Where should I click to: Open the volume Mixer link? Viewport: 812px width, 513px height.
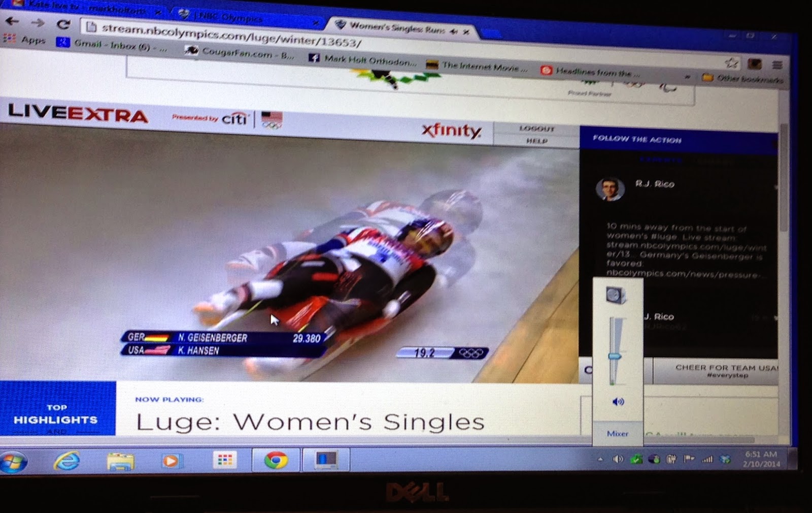(x=618, y=434)
